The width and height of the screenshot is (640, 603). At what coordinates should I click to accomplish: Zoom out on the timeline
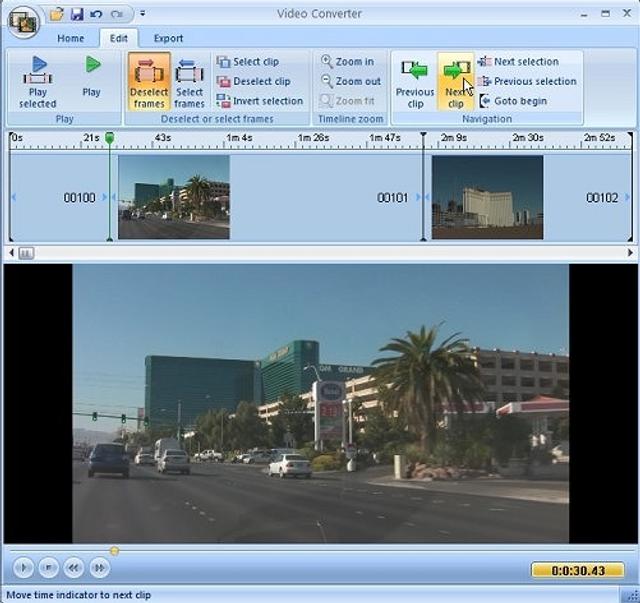point(350,81)
